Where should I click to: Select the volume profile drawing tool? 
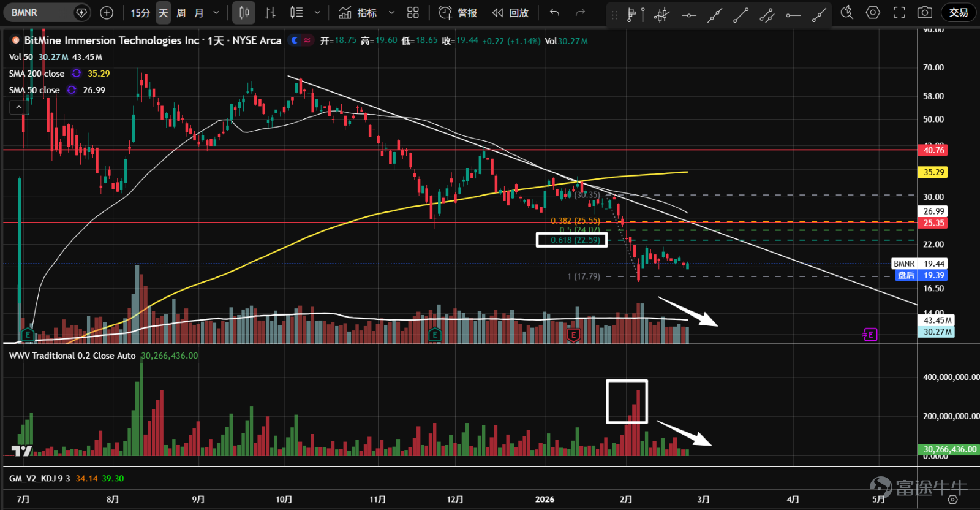tap(636, 15)
